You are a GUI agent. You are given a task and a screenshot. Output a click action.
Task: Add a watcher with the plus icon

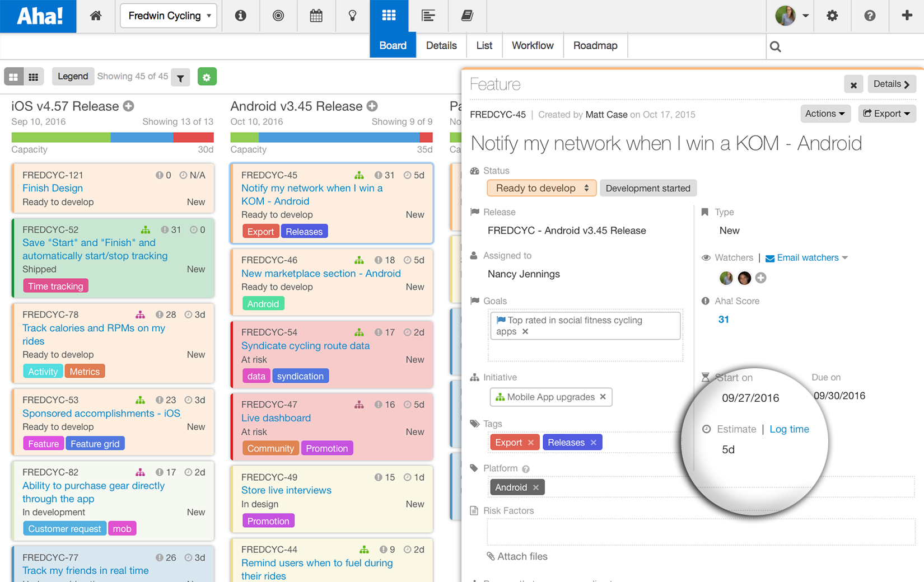coord(760,278)
